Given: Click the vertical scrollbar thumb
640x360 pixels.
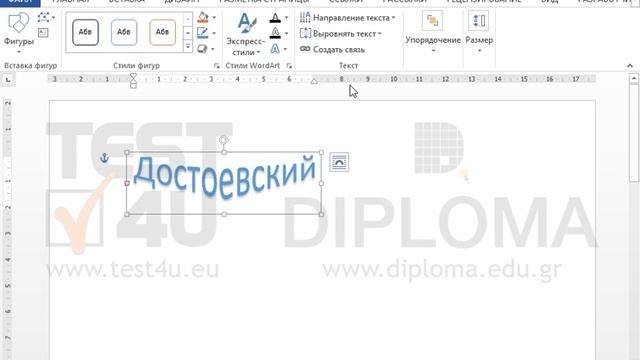Looking at the screenshot, I should click(x=634, y=133).
